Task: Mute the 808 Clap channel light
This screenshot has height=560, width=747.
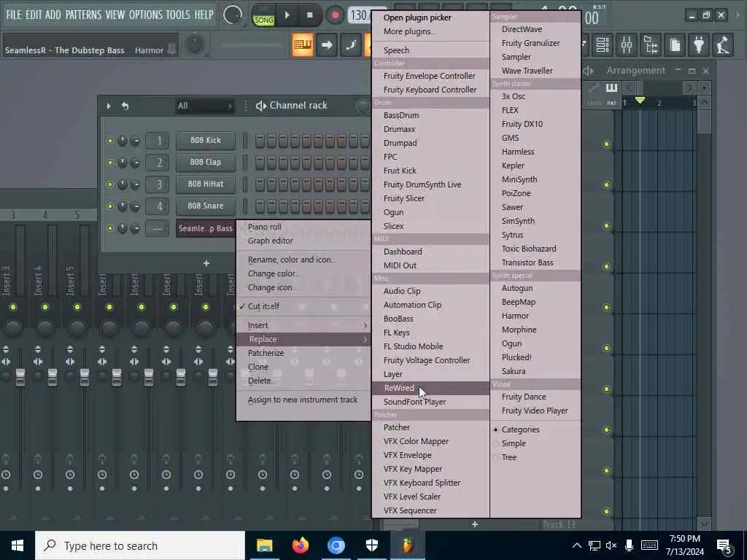Action: pos(110,163)
